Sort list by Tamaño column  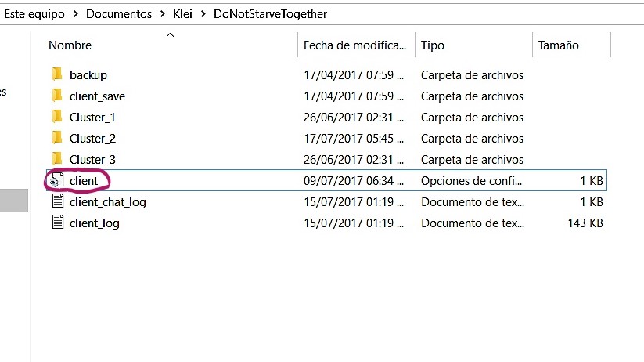559,45
